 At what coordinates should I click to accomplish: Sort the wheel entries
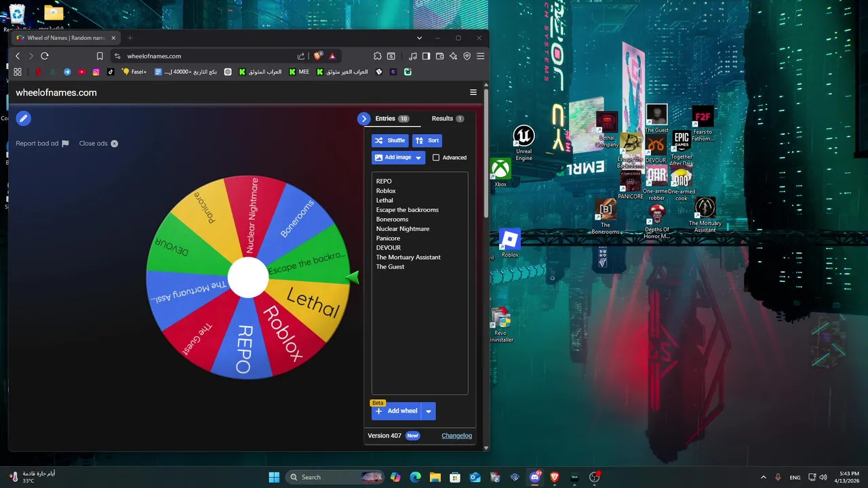[427, 141]
